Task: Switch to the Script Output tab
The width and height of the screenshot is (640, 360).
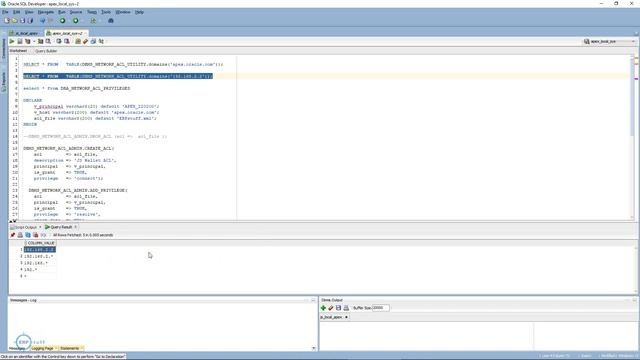Action: (25, 227)
